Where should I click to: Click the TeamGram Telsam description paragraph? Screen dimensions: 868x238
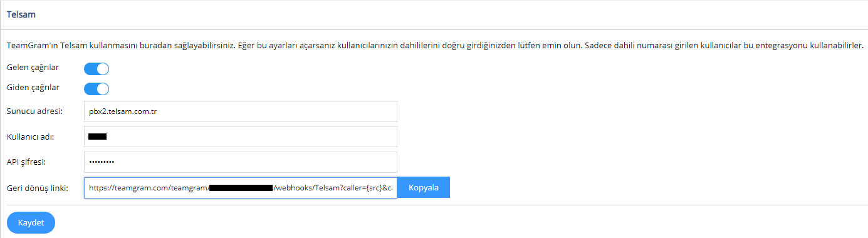pos(435,46)
